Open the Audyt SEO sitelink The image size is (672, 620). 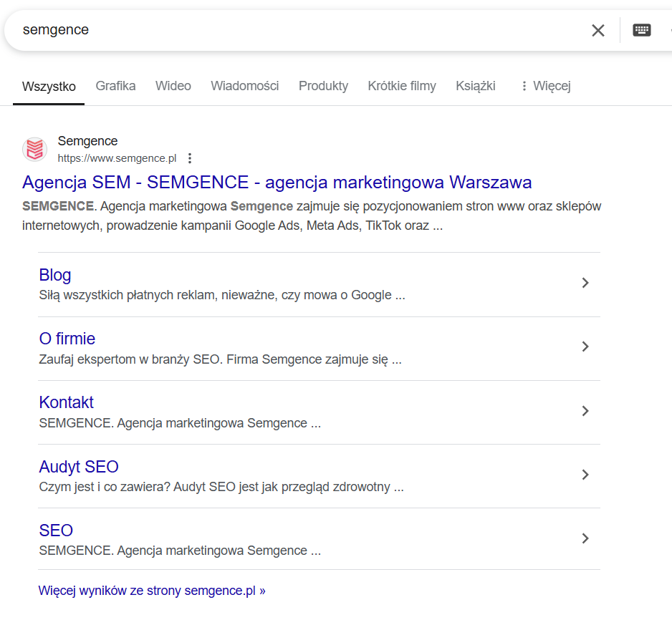click(x=79, y=467)
